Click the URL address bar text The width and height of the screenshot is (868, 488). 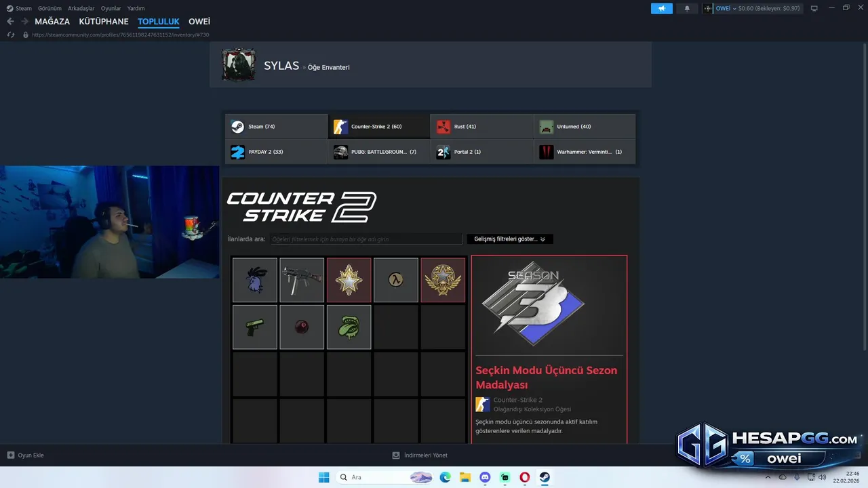pyautogui.click(x=120, y=35)
